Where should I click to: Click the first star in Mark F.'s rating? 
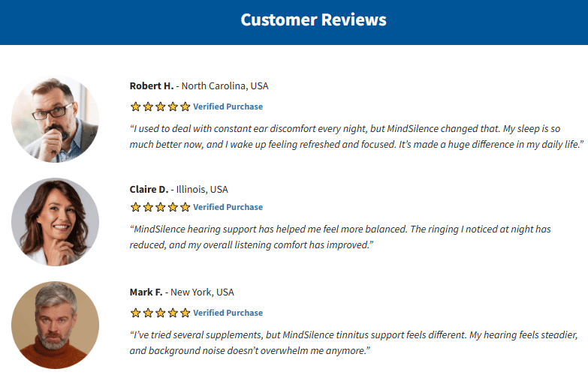pos(135,313)
